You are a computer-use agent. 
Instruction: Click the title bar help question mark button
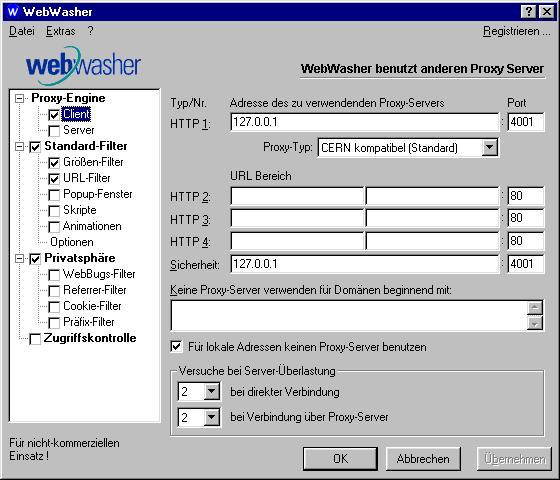[529, 12]
